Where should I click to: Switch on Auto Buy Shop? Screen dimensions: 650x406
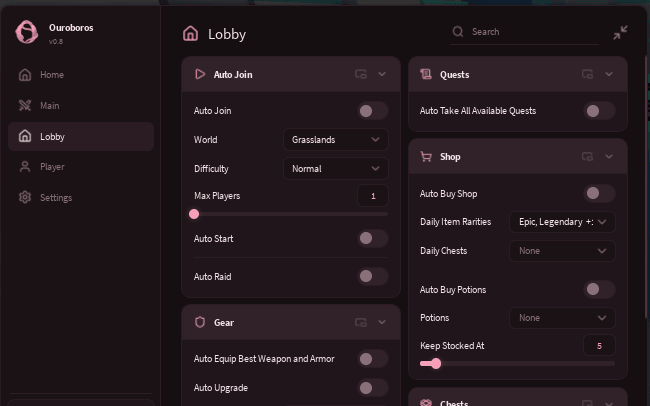599,193
